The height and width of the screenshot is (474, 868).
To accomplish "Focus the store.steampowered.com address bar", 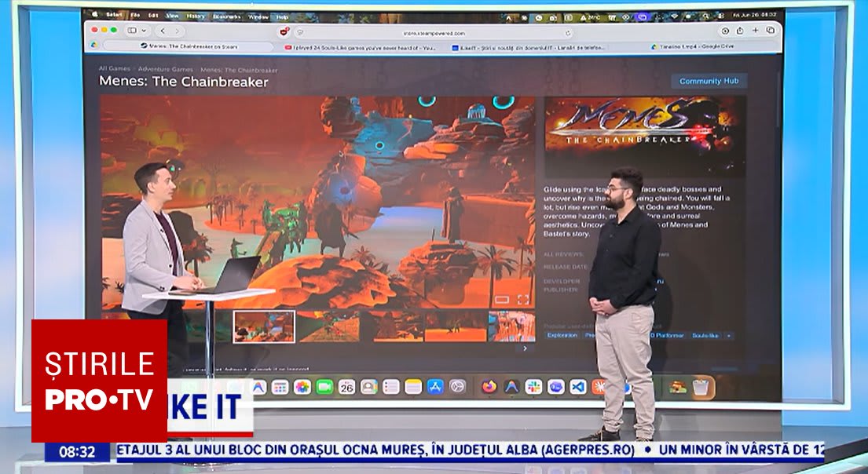I will click(434, 33).
